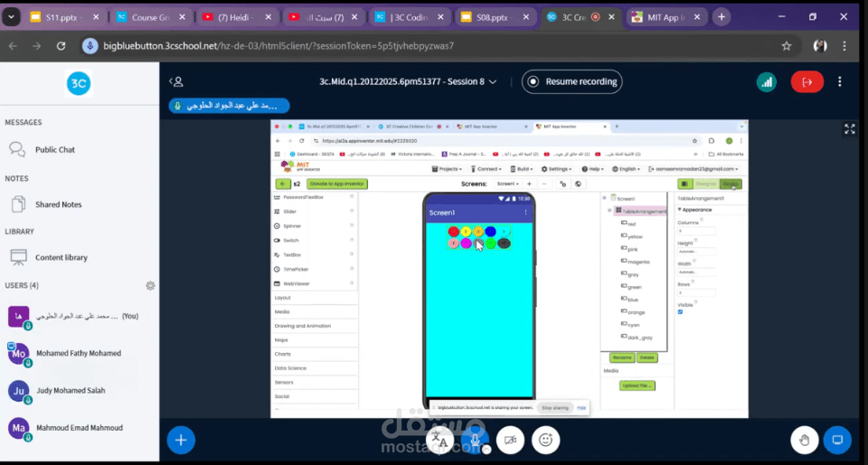Switch to MIT App Inventor browser tab
This screenshot has width=868, height=465.
(667, 17)
